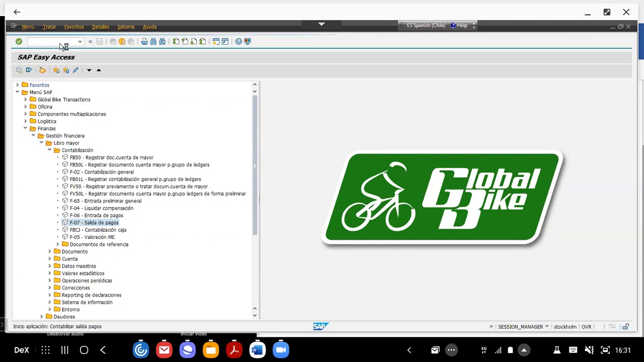Click the DeX button in taskbar
644x362 pixels.
click(x=22, y=350)
